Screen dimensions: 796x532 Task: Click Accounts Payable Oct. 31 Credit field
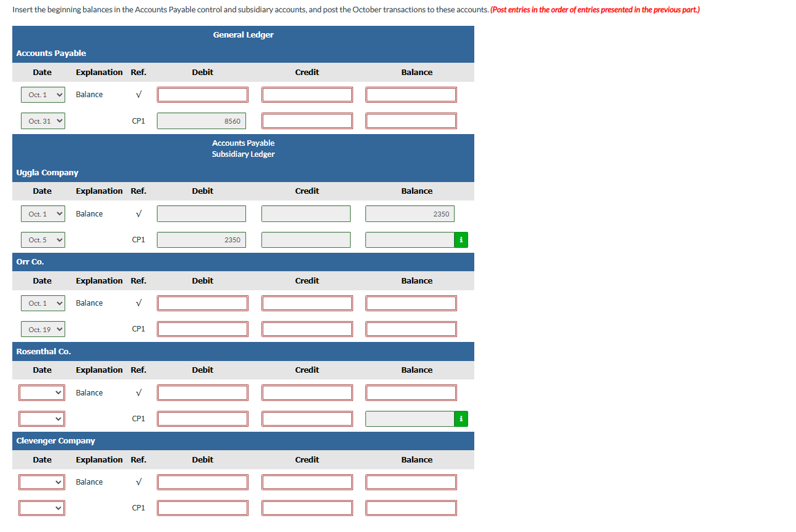[307, 121]
